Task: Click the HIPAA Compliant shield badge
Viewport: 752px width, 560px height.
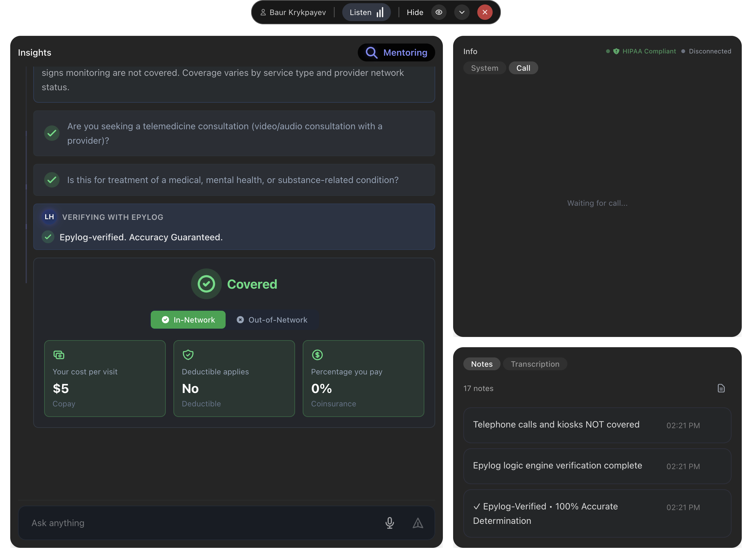Action: click(616, 51)
